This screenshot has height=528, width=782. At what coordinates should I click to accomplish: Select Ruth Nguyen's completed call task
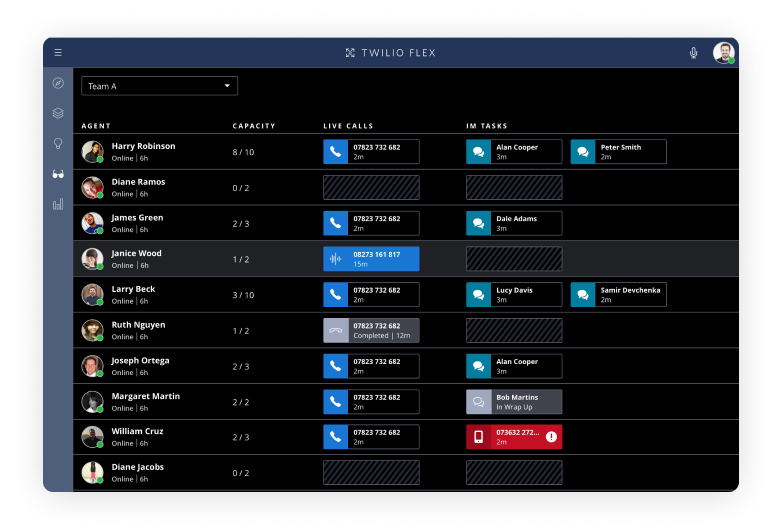click(x=371, y=330)
